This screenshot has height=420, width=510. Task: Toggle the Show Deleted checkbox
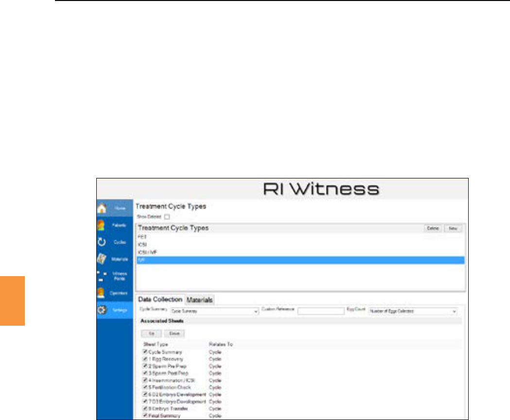[x=167, y=217]
